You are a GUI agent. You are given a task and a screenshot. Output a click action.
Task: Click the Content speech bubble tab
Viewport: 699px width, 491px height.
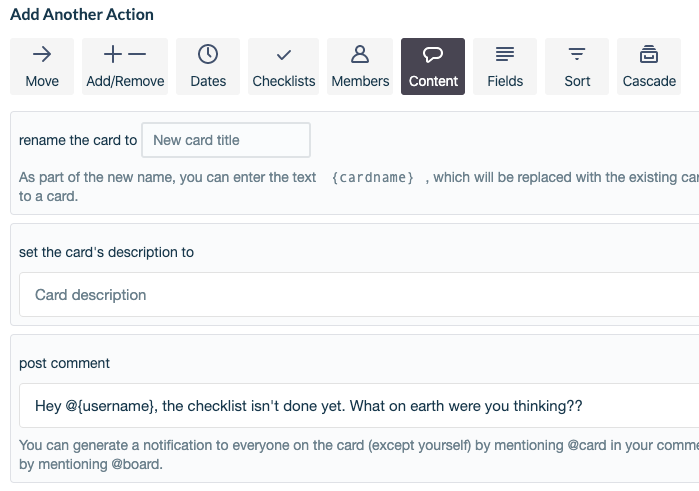tap(433, 66)
